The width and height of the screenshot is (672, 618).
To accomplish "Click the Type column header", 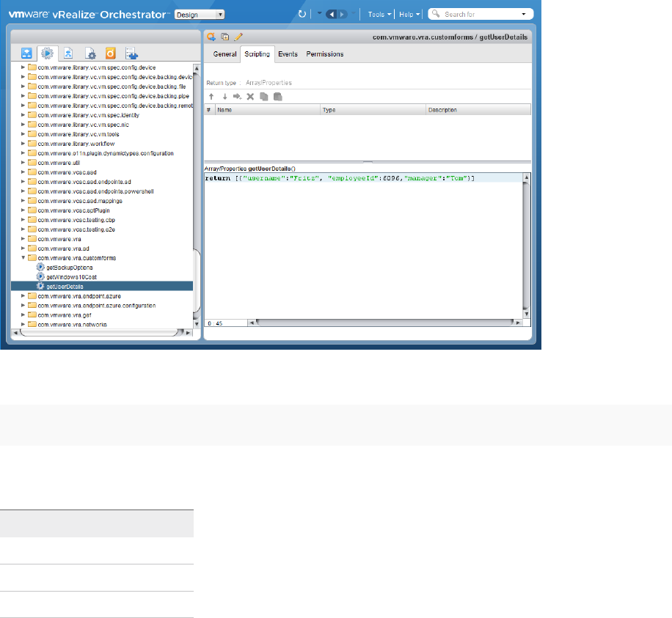I will click(x=373, y=110).
